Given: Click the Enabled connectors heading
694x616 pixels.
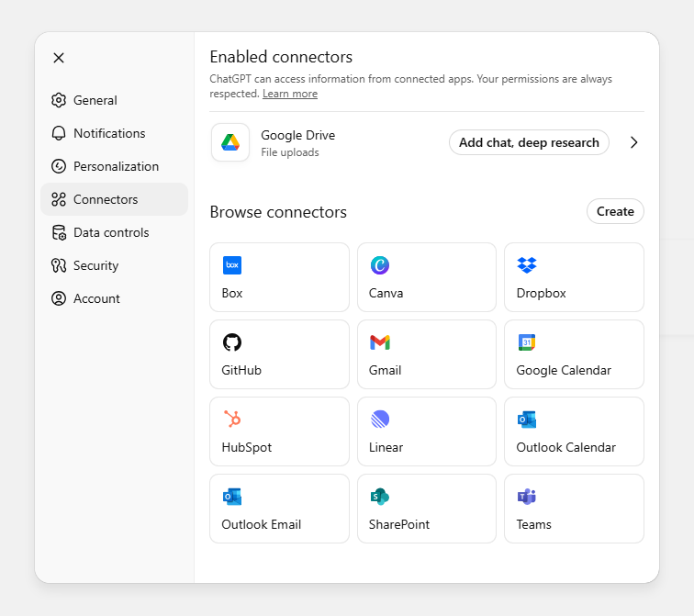Looking at the screenshot, I should pyautogui.click(x=281, y=57).
